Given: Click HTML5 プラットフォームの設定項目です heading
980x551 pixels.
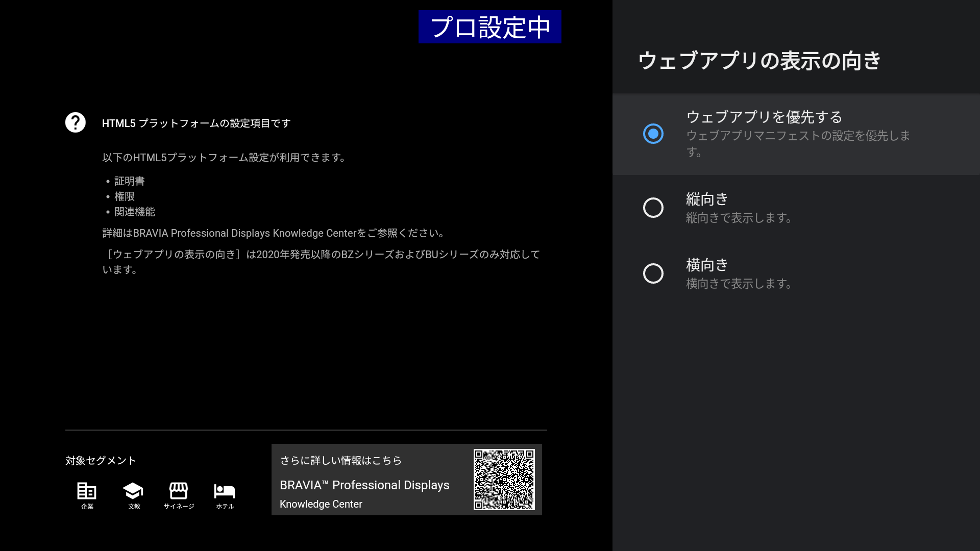Looking at the screenshot, I should [196, 123].
